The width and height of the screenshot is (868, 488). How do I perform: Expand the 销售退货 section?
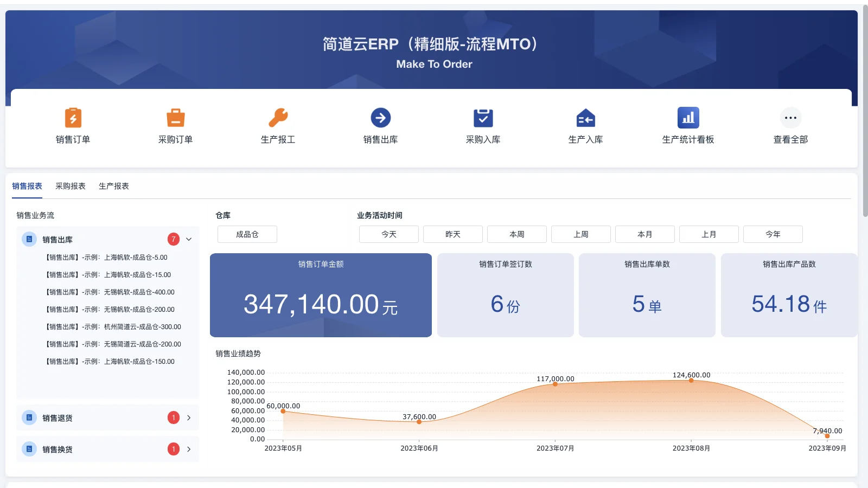pyautogui.click(x=188, y=418)
